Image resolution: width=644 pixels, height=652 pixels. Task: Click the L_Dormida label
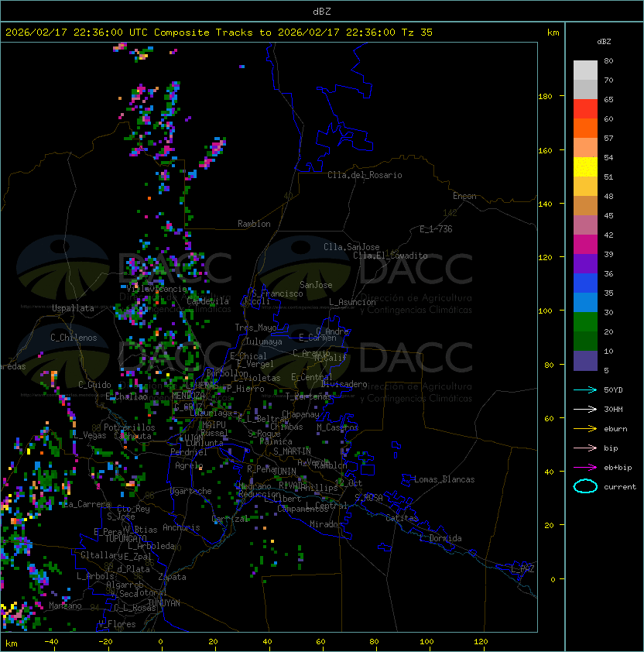click(440, 538)
